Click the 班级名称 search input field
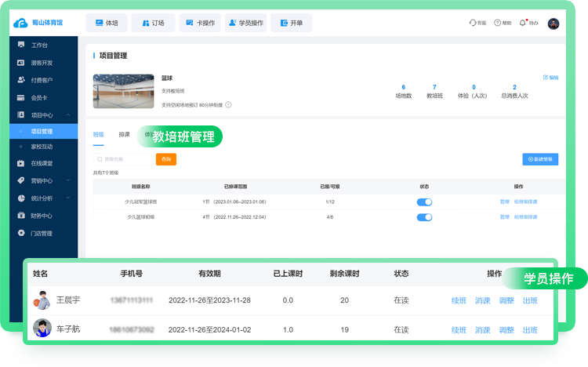 (123, 159)
